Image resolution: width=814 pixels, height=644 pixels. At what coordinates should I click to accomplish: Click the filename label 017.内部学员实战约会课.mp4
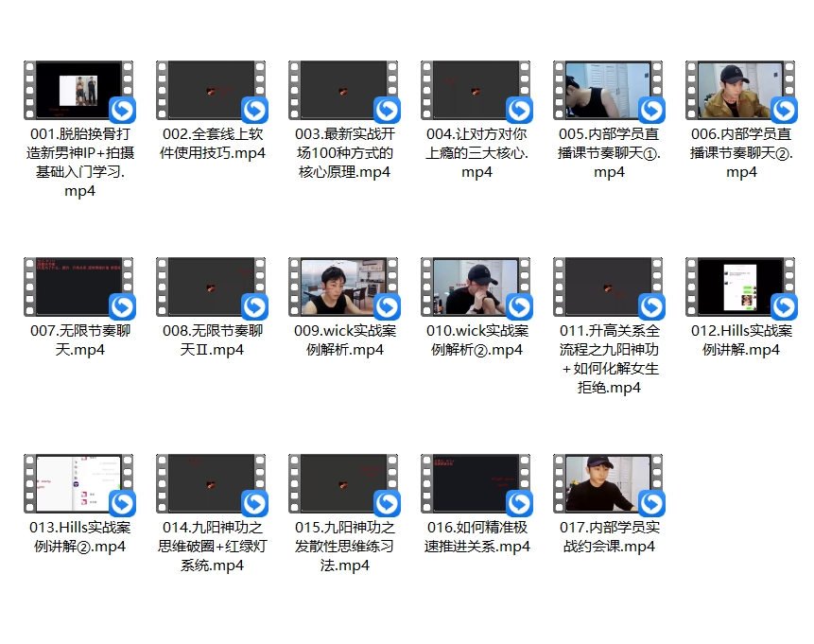(x=609, y=537)
